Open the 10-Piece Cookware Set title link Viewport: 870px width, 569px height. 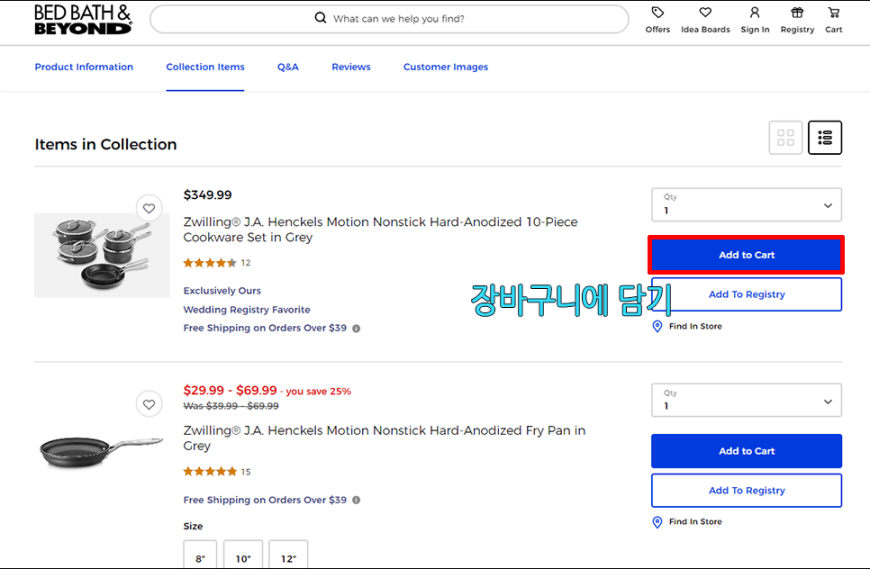(x=381, y=230)
